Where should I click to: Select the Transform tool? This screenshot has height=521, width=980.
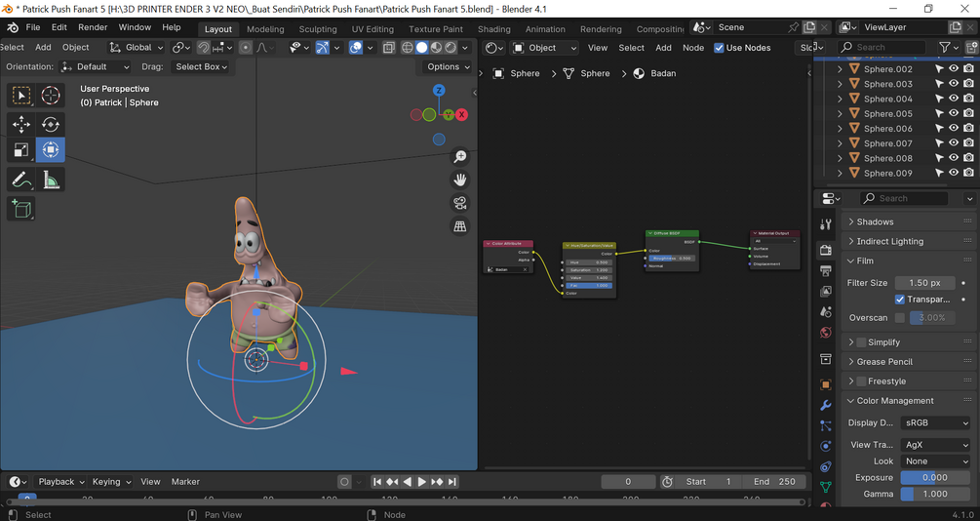50,150
